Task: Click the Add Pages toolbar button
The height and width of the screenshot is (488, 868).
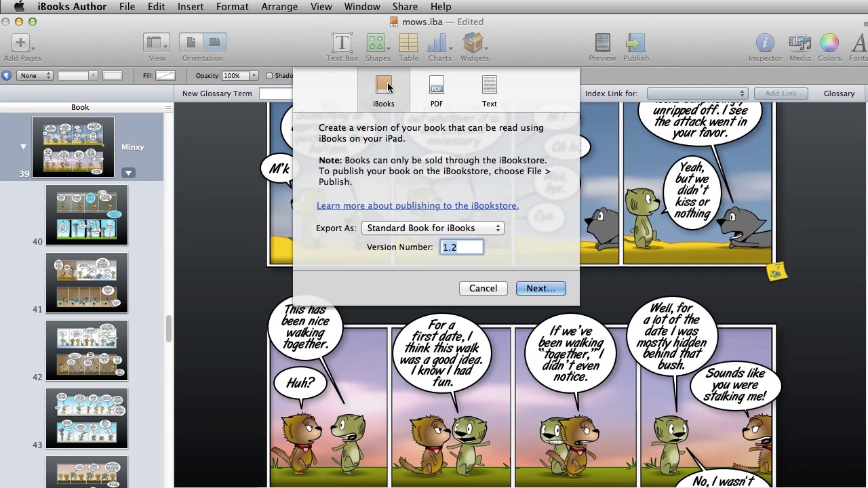Action: [x=22, y=47]
